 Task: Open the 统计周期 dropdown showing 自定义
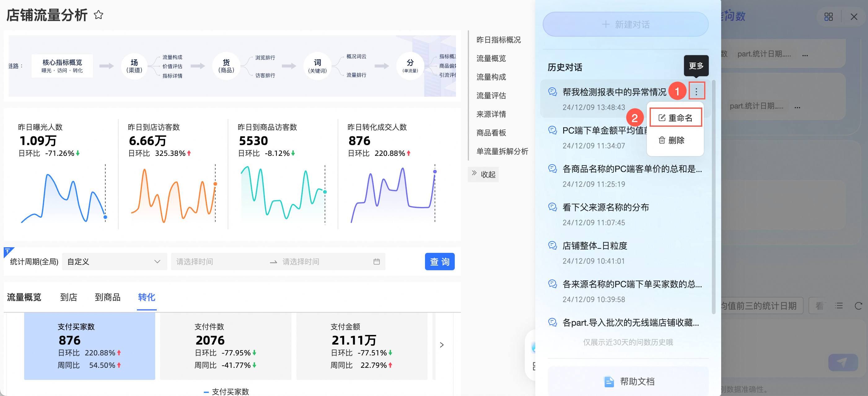tap(114, 262)
